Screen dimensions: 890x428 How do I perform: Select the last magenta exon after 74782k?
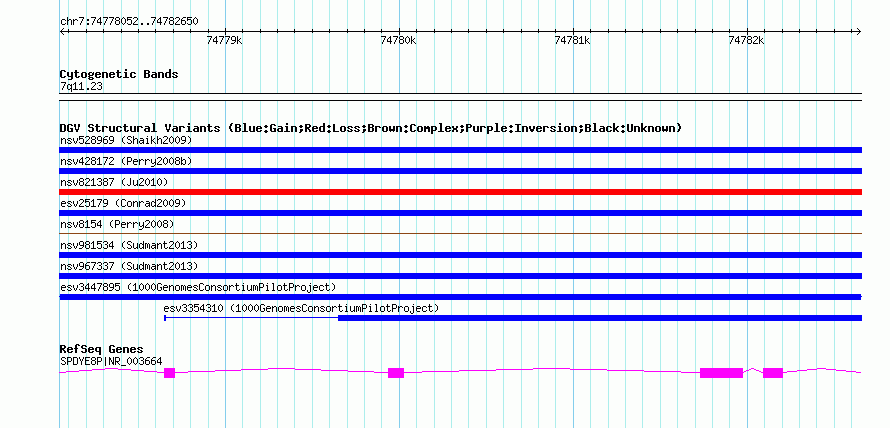(x=773, y=373)
